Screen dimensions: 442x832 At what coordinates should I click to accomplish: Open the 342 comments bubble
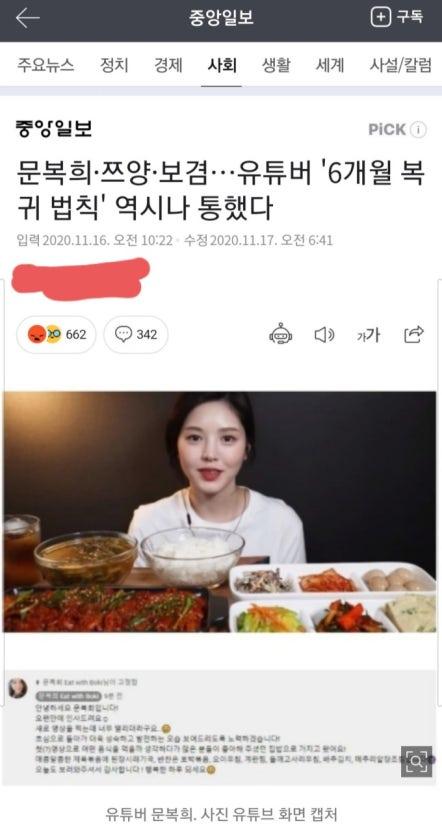click(x=136, y=334)
